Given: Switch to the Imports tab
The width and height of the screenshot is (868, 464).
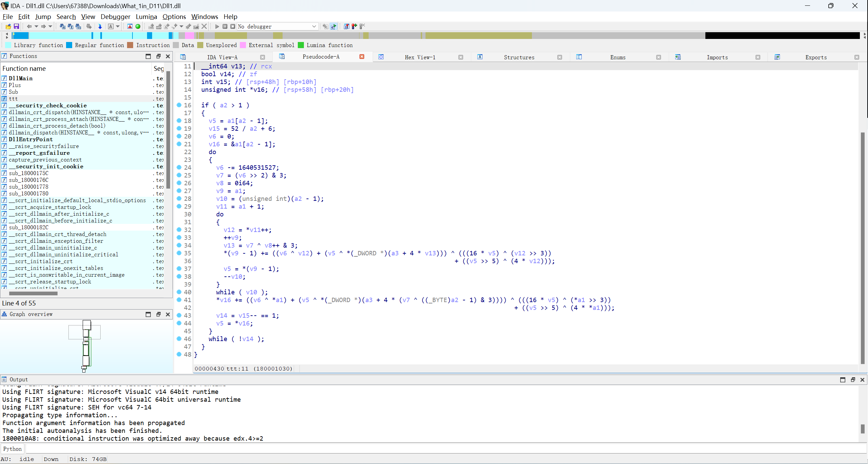Looking at the screenshot, I should tap(717, 57).
